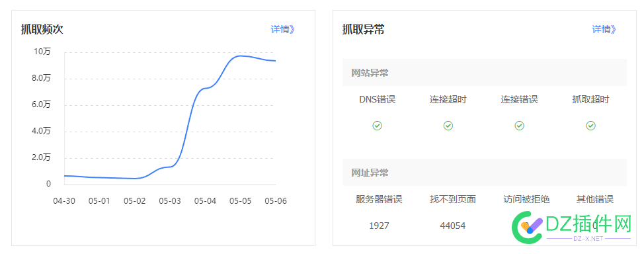This screenshot has width=644, height=254.
Task: Open the 详情 link in the 抓取异常 panel
Action: [x=604, y=30]
